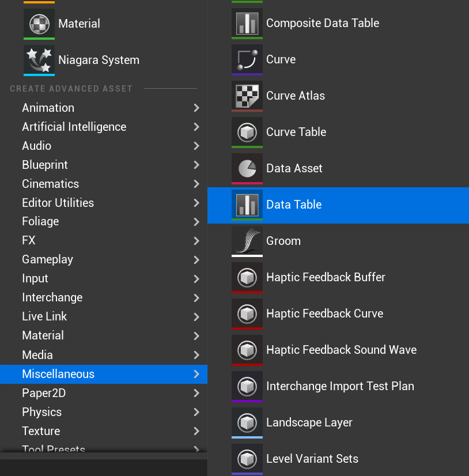The image size is (469, 476).
Task: Click the Curve Table cube icon
Action: click(247, 132)
